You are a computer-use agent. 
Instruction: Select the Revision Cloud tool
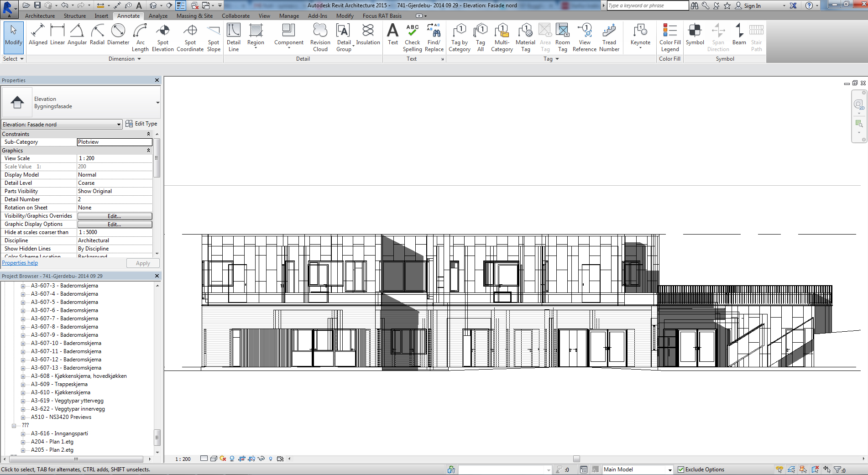320,37
